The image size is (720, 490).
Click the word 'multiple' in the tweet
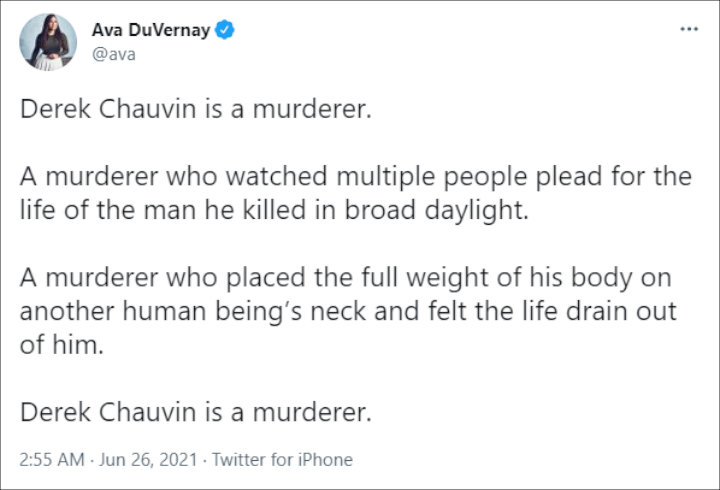pos(385,177)
